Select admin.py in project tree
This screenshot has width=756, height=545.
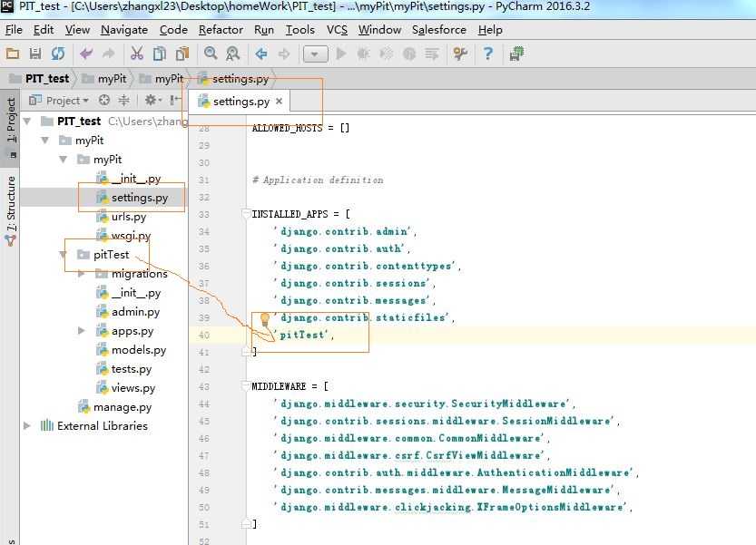point(135,312)
